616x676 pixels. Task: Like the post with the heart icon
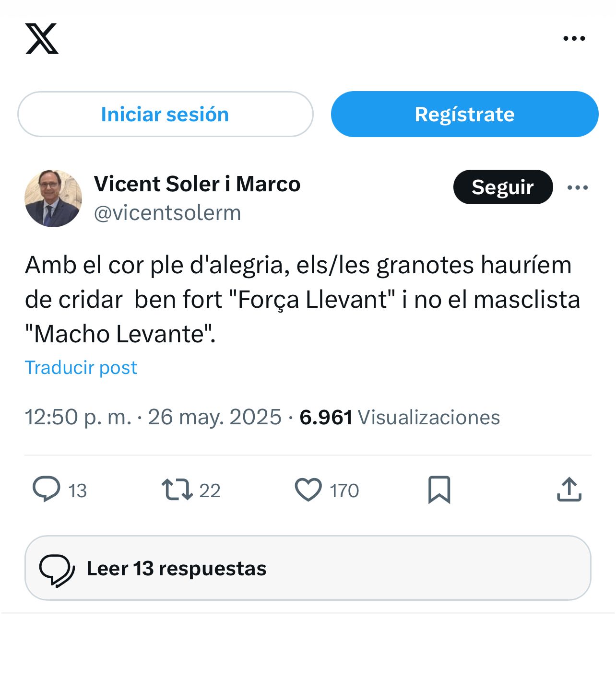[308, 490]
